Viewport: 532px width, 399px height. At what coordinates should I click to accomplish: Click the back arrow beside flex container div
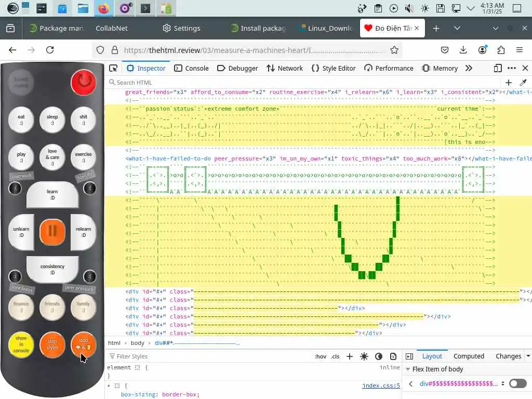[x=411, y=384]
